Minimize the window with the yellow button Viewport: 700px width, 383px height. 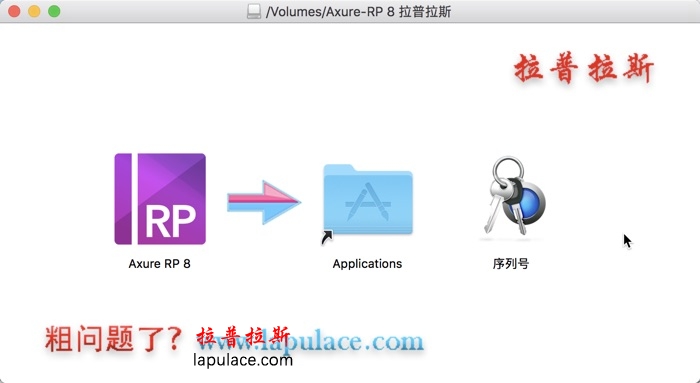point(34,12)
